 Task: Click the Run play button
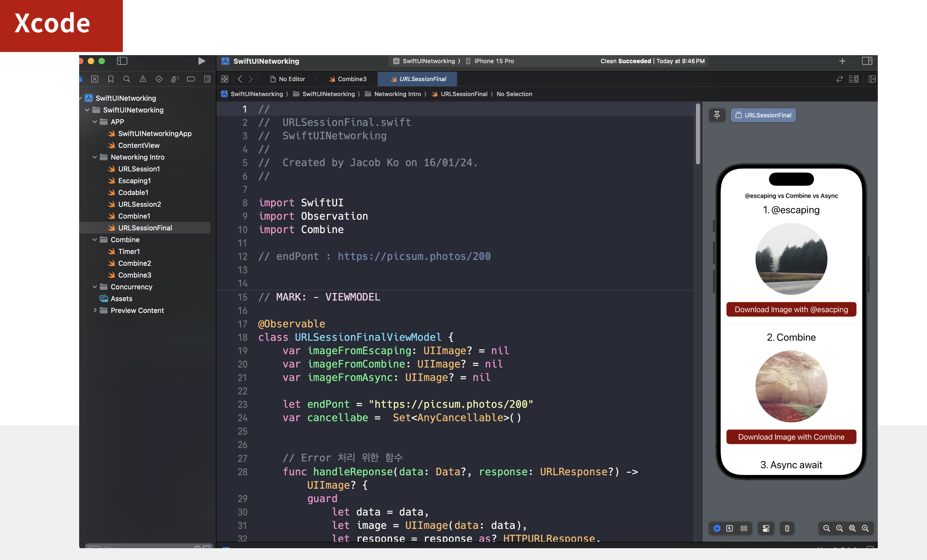[x=201, y=61]
